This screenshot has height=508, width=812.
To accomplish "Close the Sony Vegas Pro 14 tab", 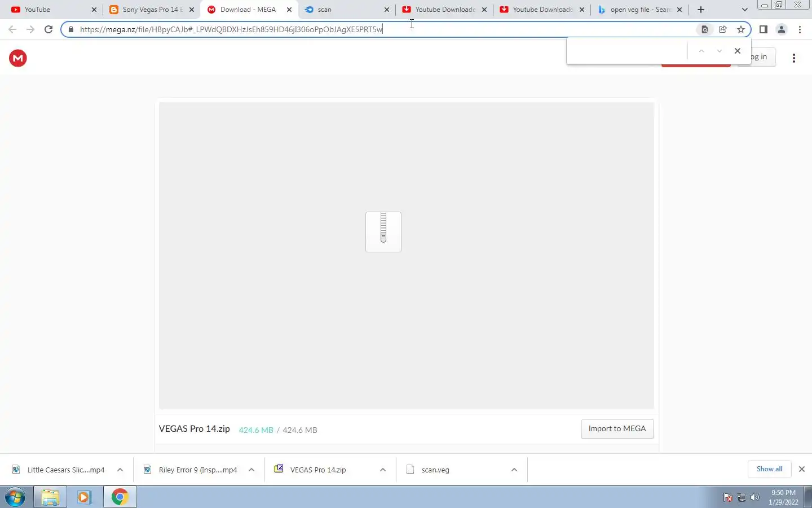I will click(192, 10).
